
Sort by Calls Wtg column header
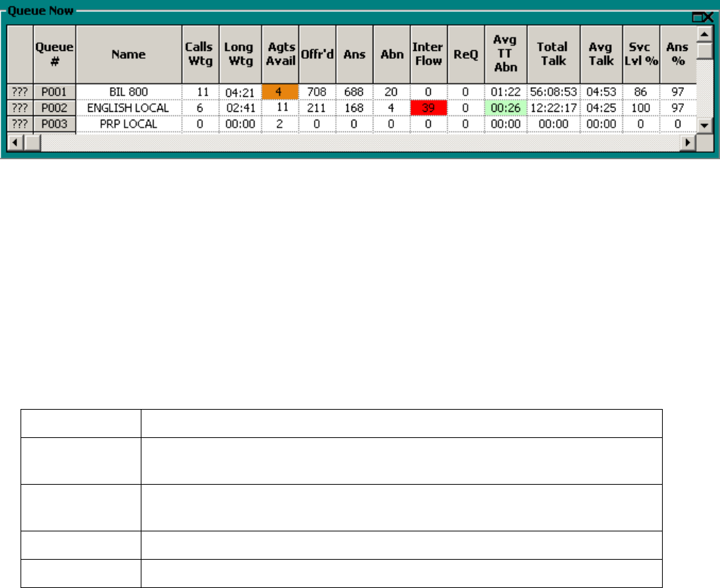200,54
